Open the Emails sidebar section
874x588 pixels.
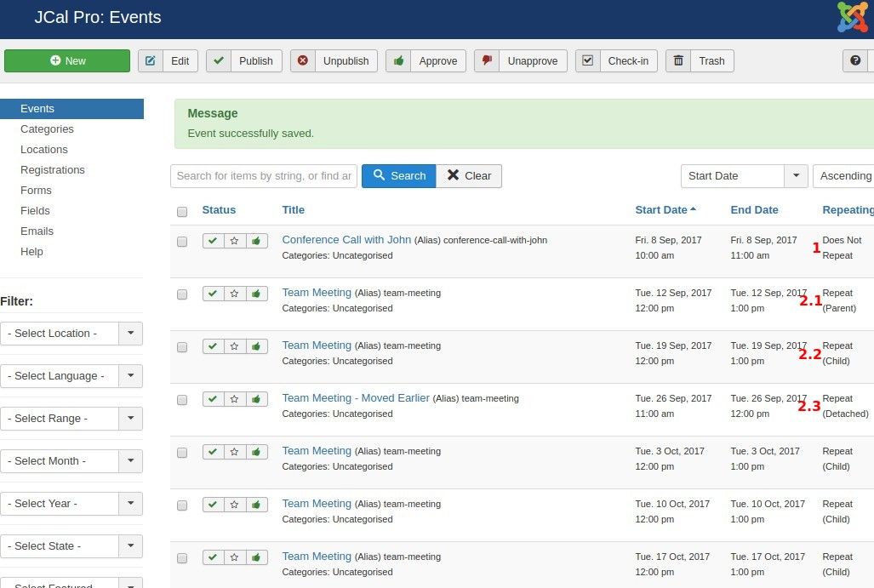coord(37,231)
